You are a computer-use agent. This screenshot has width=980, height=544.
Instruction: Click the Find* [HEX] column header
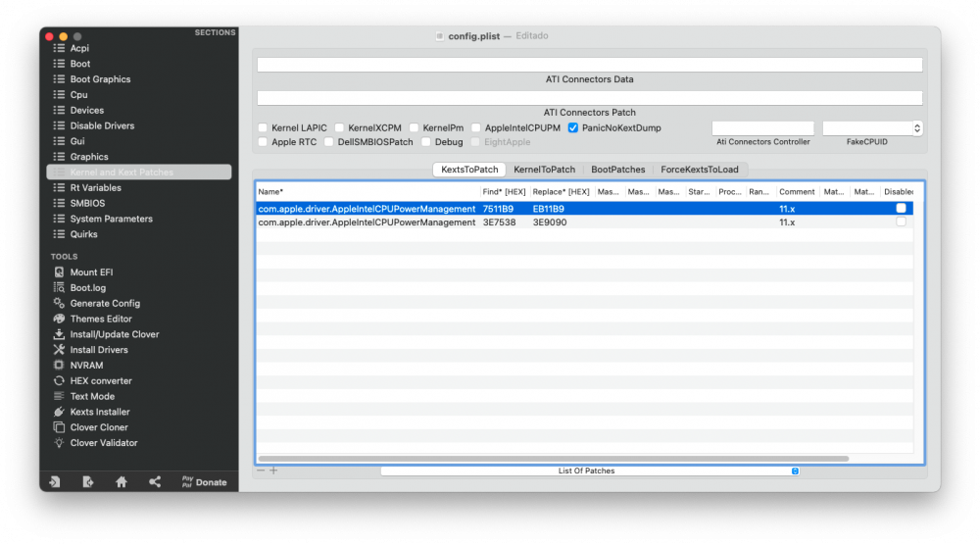click(504, 192)
